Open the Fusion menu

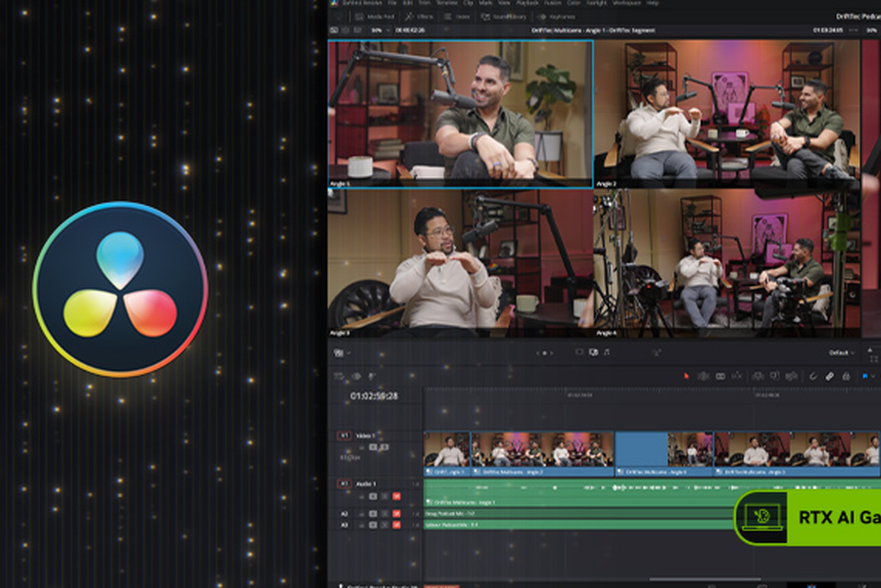pyautogui.click(x=552, y=3)
